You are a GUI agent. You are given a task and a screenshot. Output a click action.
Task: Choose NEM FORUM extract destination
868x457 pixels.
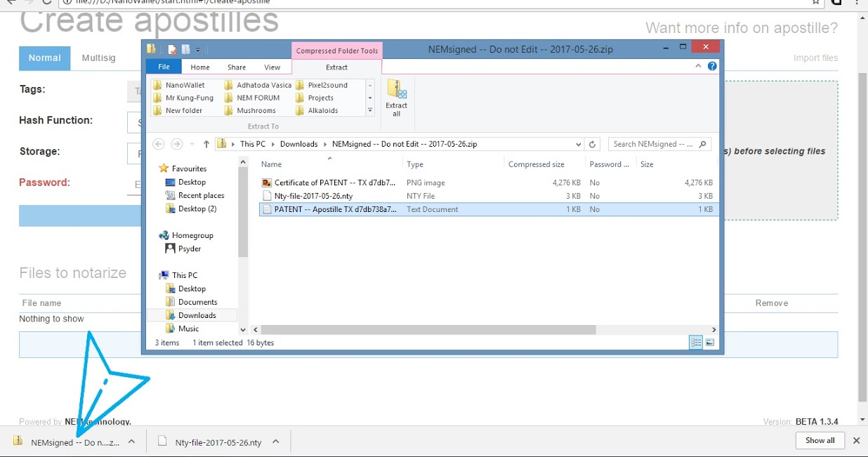pyautogui.click(x=252, y=98)
